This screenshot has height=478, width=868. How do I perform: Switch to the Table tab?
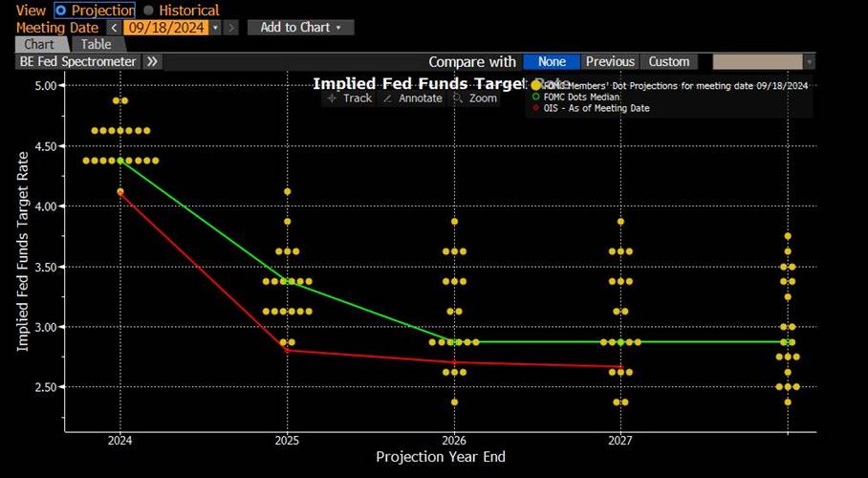coord(96,44)
